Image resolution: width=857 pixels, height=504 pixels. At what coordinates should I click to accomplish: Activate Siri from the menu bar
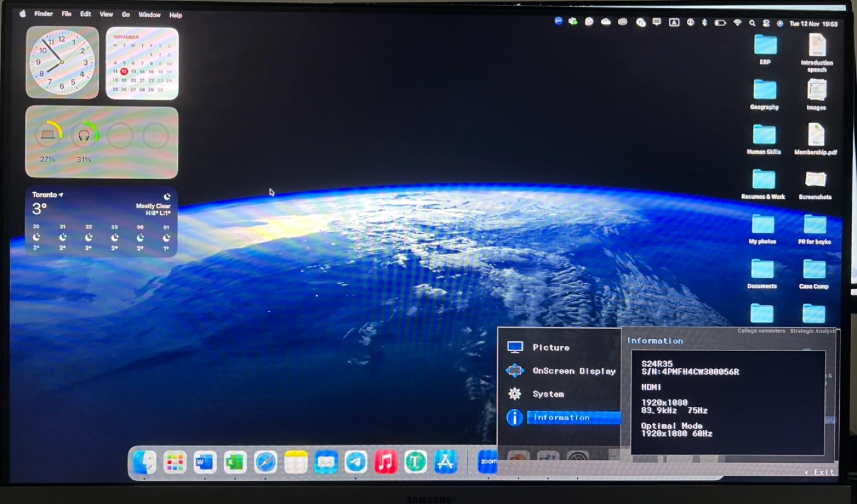pos(780,24)
